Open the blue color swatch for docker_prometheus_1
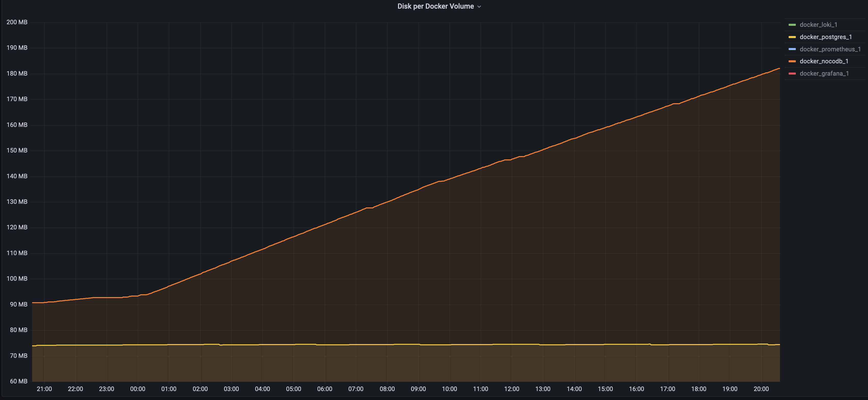 click(792, 49)
